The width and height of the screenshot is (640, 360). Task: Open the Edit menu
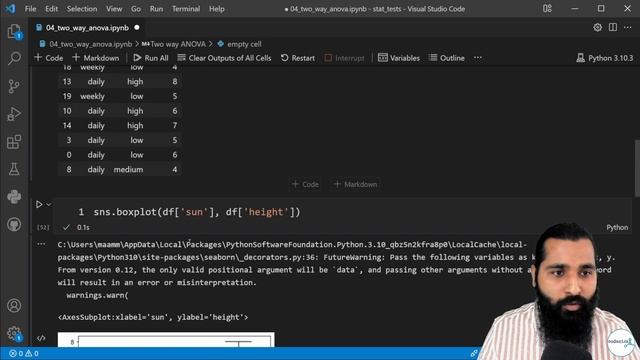tap(51, 9)
